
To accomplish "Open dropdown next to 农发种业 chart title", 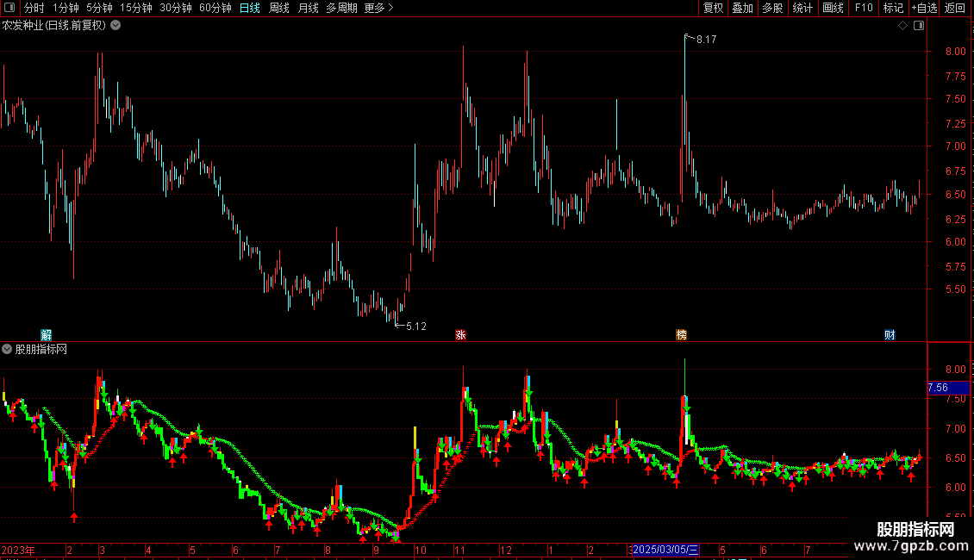I will click(116, 26).
